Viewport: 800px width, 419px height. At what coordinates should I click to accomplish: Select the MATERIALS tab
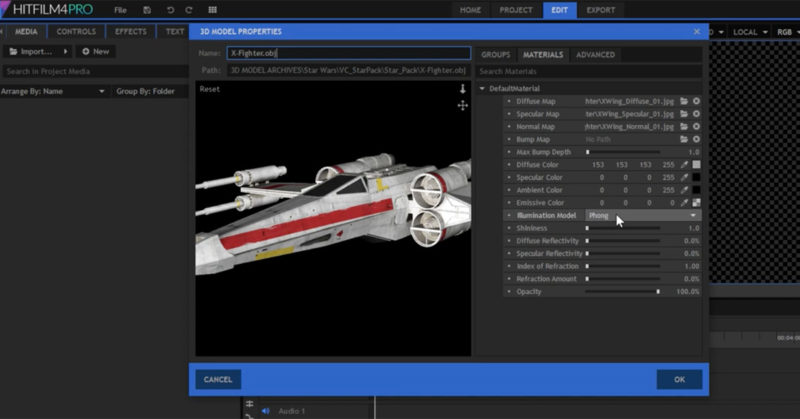tap(543, 55)
